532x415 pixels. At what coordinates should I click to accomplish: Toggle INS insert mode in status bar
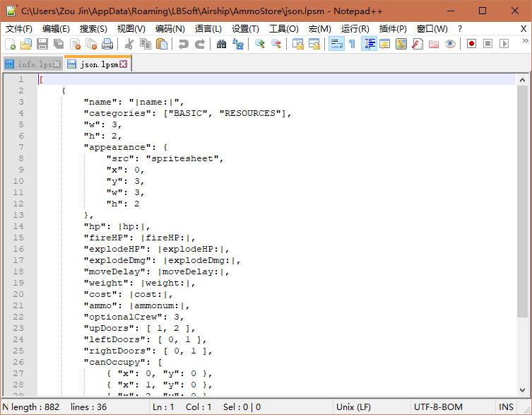[506, 407]
